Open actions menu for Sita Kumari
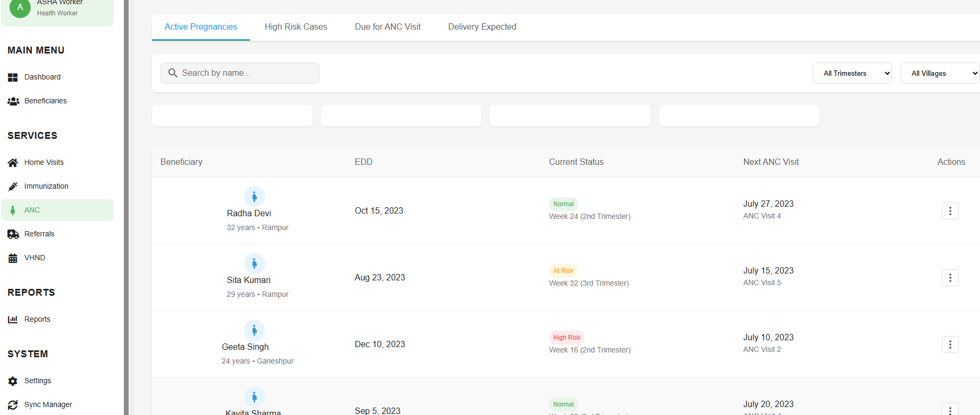 (950, 278)
